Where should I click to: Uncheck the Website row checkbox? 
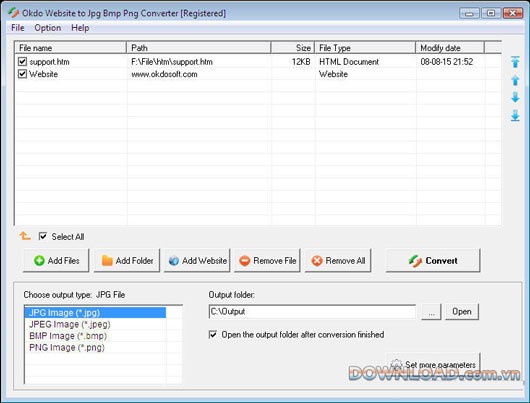[x=22, y=74]
